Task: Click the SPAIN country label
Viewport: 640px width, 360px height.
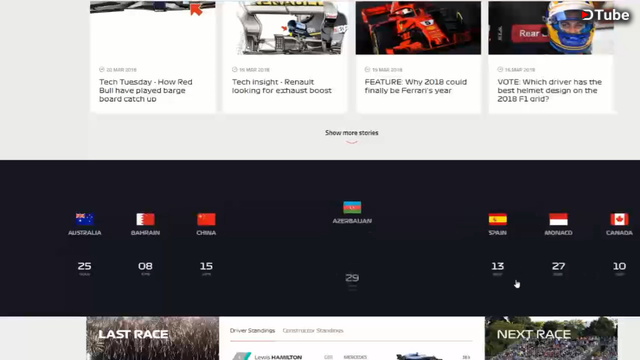Action: 498,233
